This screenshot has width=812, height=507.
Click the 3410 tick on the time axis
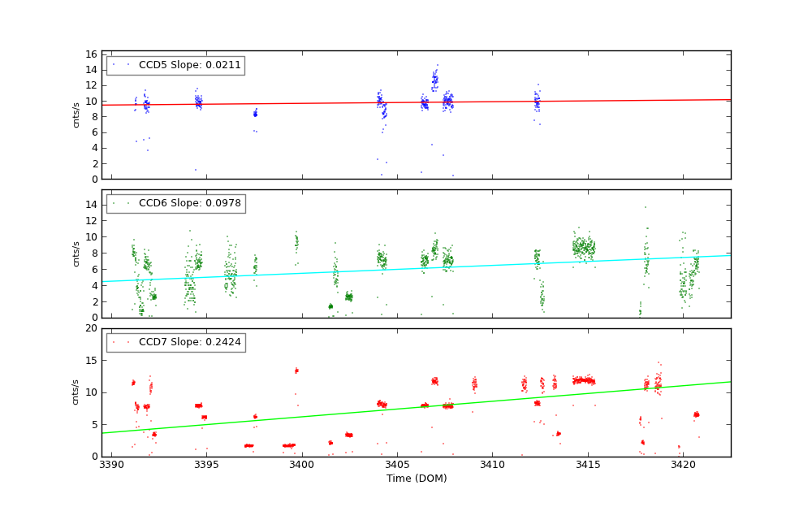pyautogui.click(x=492, y=465)
